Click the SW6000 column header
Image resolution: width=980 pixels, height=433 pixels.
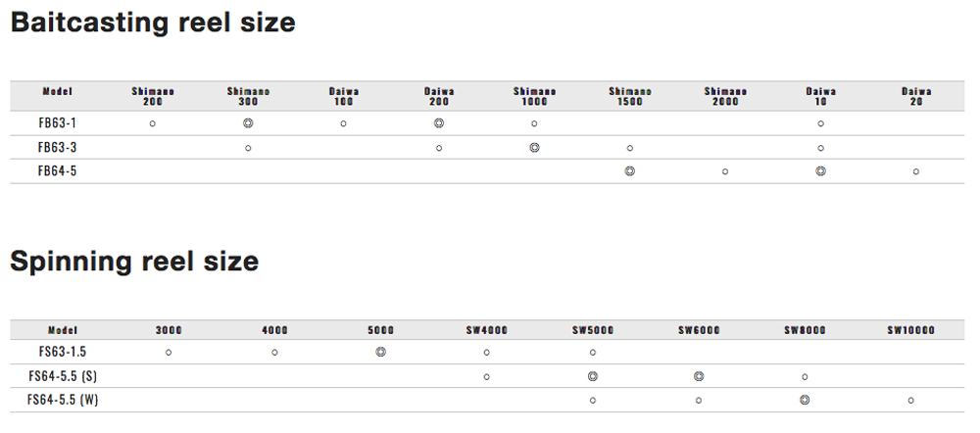click(699, 330)
